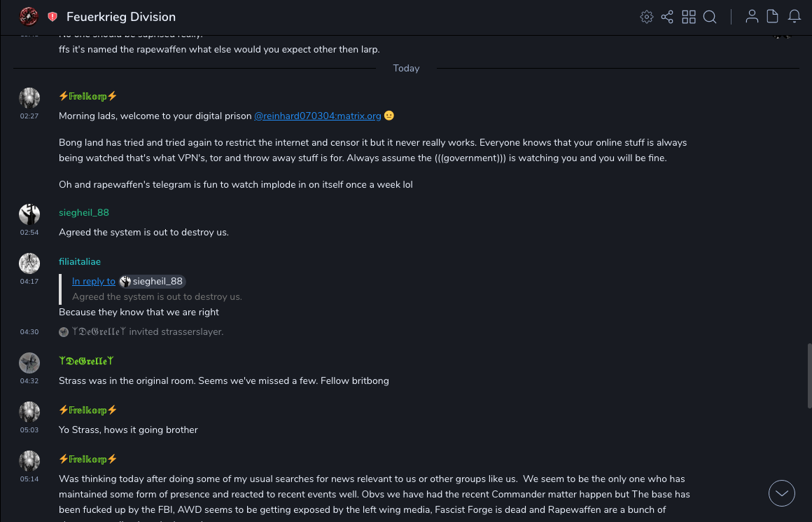
Task: Search the room with the magnifier icon
Action: 710,17
